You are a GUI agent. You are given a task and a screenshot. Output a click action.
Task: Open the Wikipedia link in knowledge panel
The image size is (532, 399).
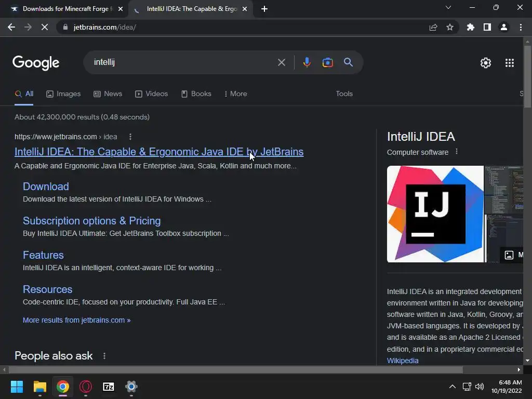[403, 361]
